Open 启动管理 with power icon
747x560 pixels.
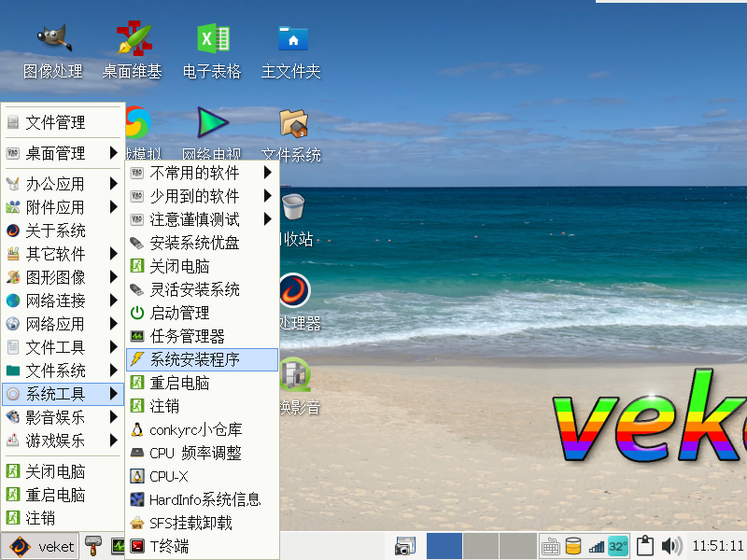point(202,313)
